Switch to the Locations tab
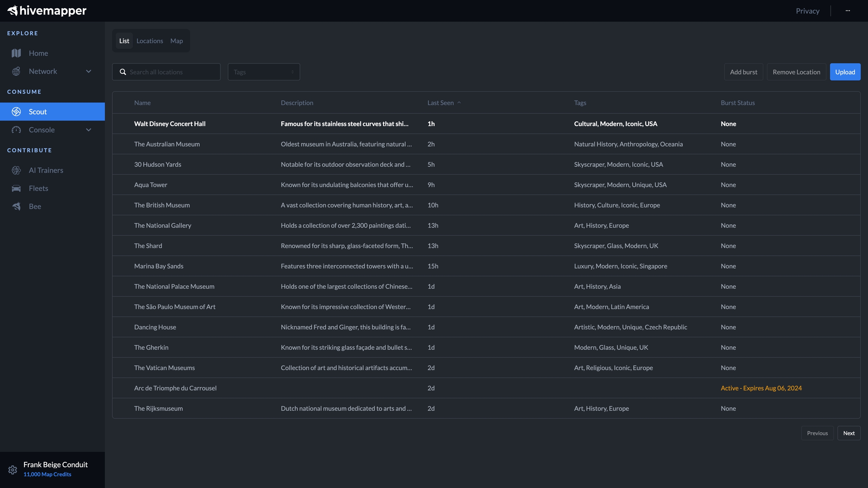868x488 pixels. coord(150,41)
